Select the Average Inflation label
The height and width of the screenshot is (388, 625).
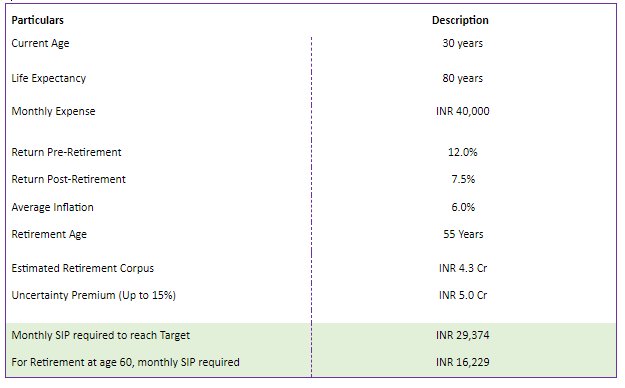click(52, 207)
